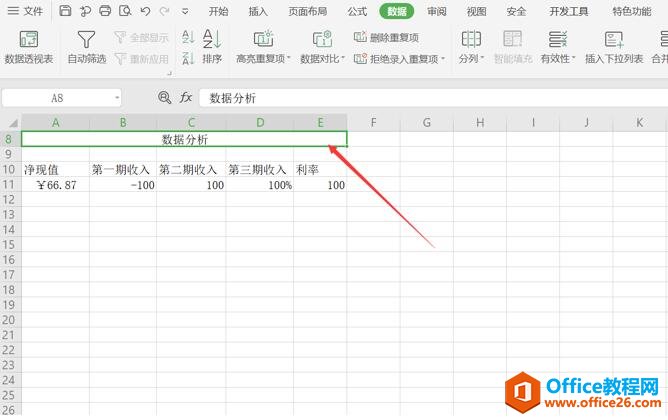This screenshot has height=420, width=668.
Task: Open the 文件 menu
Action: (x=25, y=11)
